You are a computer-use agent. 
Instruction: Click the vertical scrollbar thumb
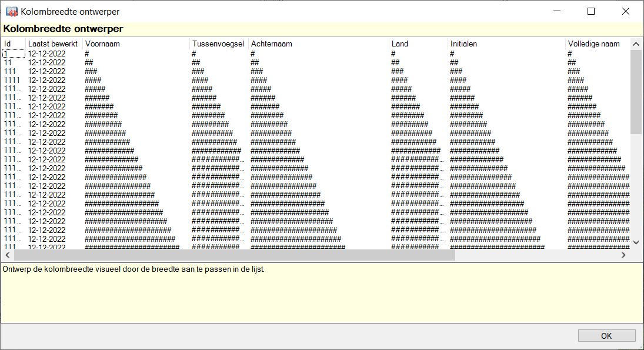636,91
